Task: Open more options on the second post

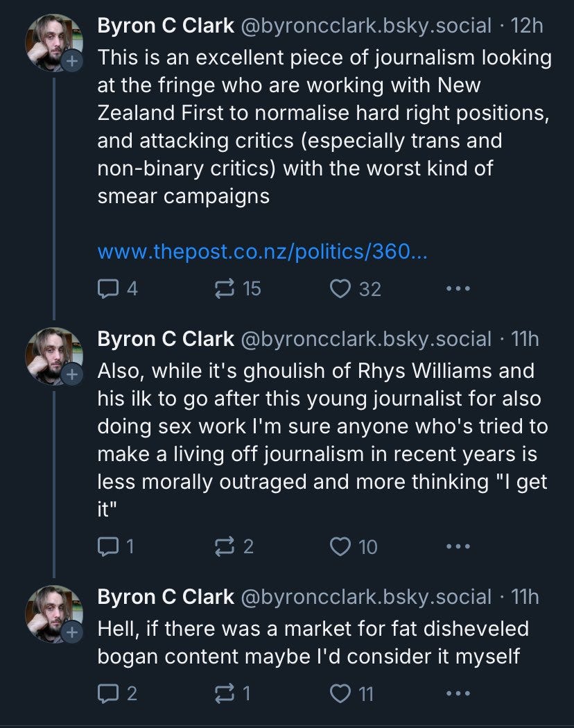Action: [458, 546]
